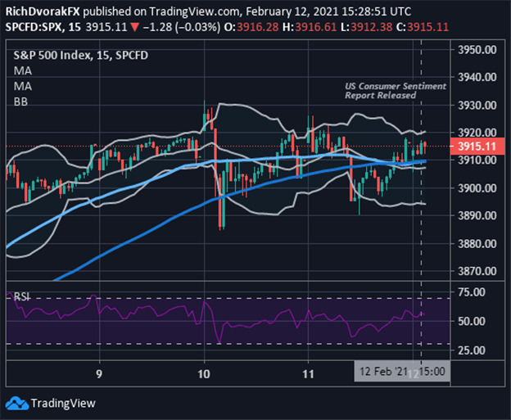
Task: Click date 10 on the time axis
Action: pyautogui.click(x=204, y=373)
